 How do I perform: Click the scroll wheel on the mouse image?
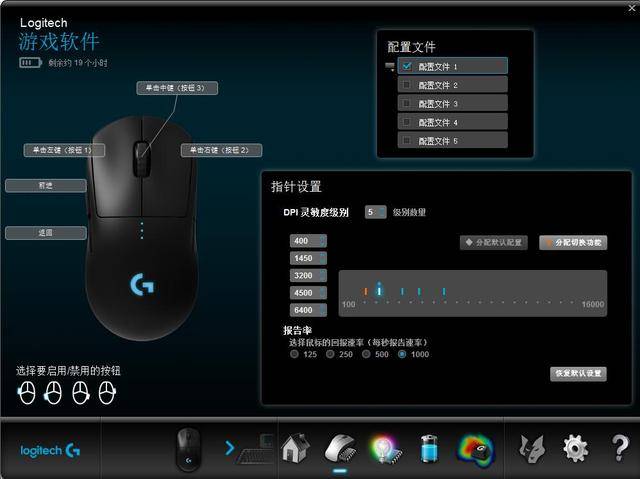pyautogui.click(x=141, y=159)
